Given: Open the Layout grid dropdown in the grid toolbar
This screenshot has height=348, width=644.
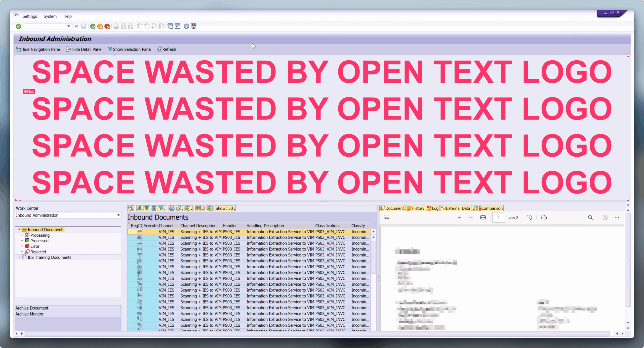Looking at the screenshot, I should (199, 208).
